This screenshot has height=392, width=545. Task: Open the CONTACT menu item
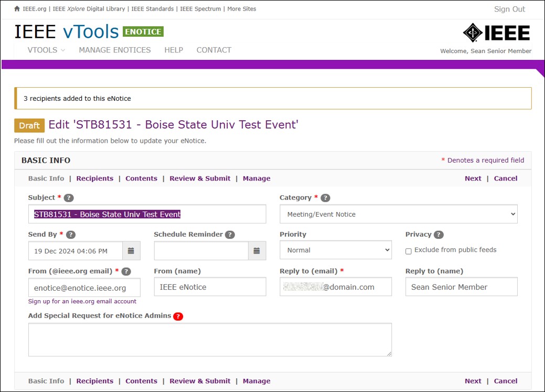tap(214, 50)
